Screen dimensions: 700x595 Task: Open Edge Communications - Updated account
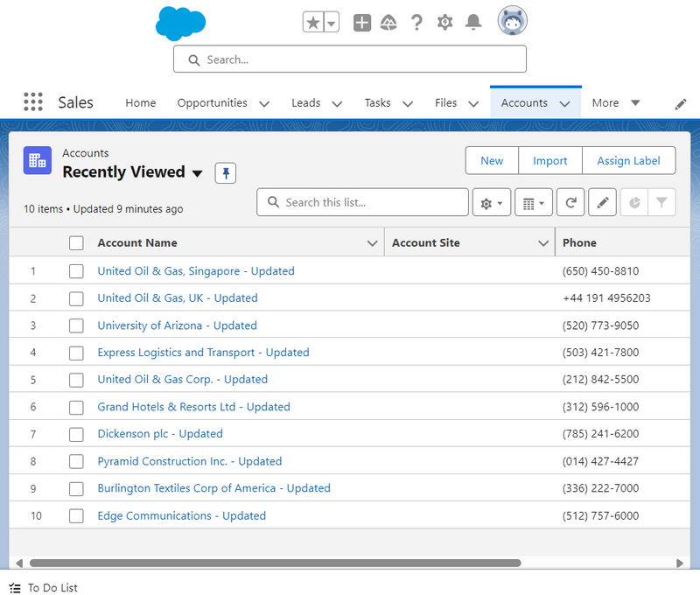click(182, 516)
